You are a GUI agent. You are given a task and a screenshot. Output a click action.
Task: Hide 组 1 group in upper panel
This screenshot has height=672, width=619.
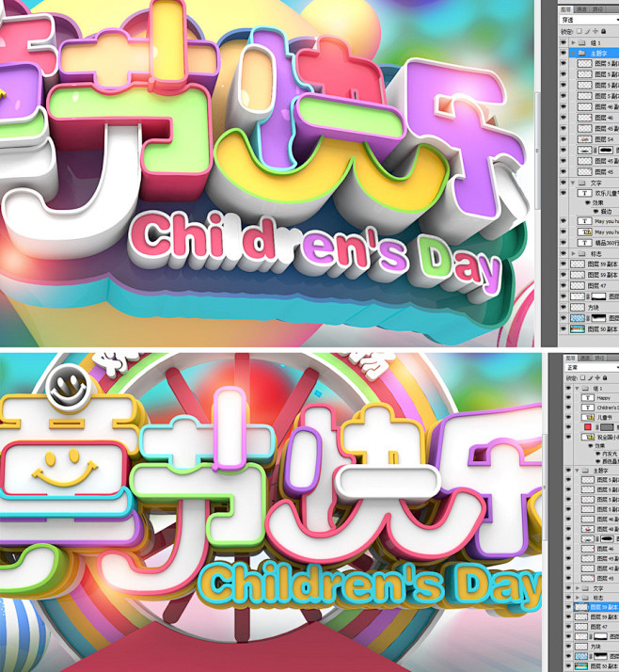[x=563, y=43]
